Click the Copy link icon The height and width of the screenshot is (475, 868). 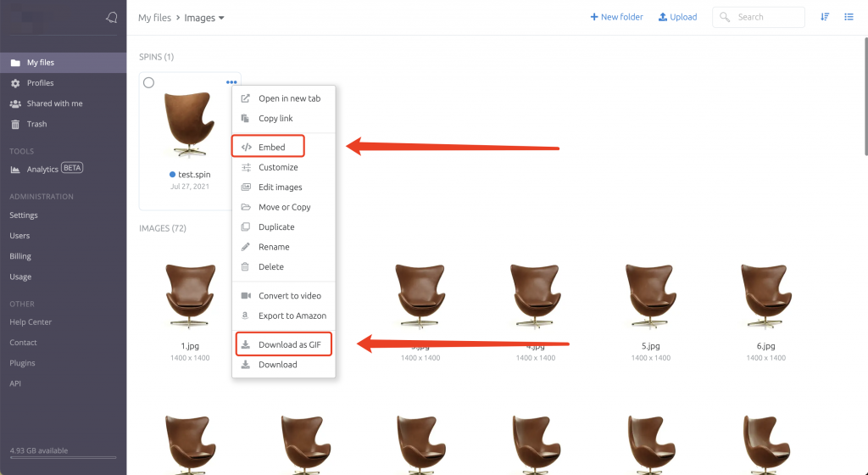[x=245, y=119]
